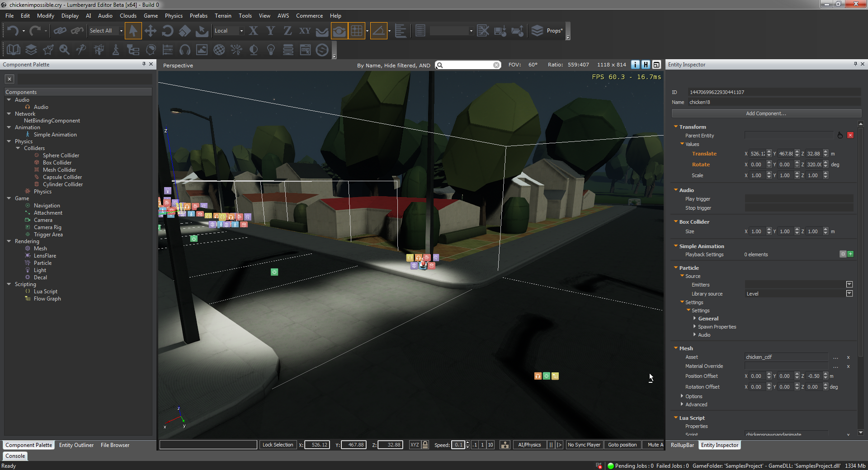Activate the Move tool in toolbar
Viewport: 868px width, 470px height.
(x=150, y=31)
